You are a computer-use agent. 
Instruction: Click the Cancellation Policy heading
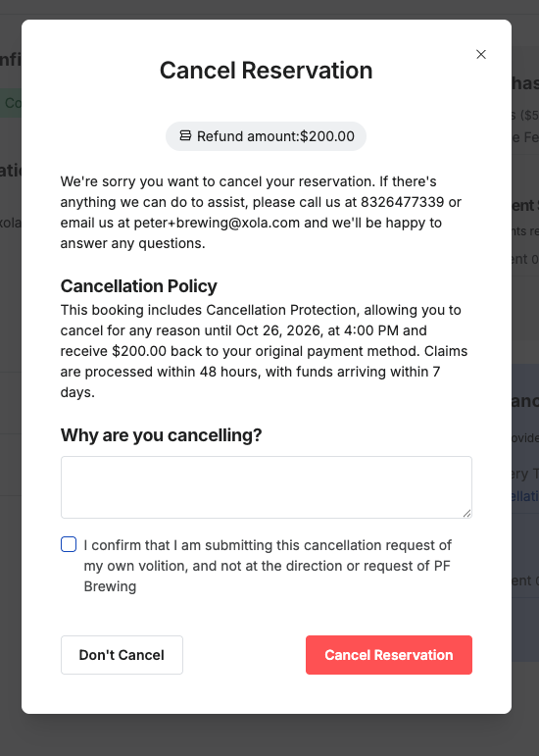(139, 286)
